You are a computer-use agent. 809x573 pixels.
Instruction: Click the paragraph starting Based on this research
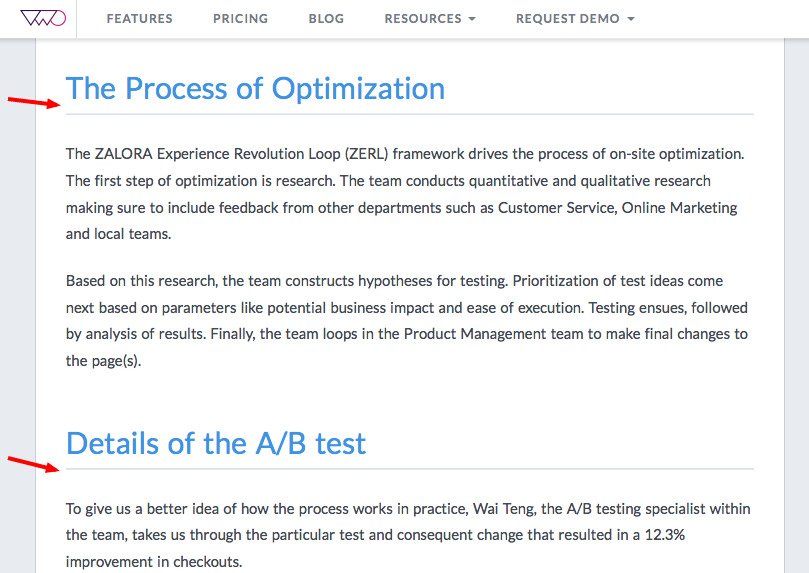pyautogui.click(x=407, y=321)
